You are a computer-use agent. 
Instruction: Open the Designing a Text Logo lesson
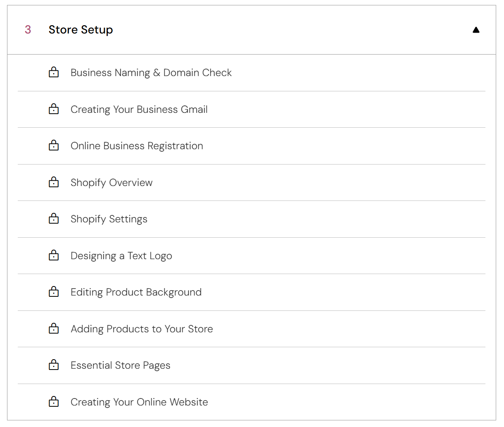(x=121, y=256)
